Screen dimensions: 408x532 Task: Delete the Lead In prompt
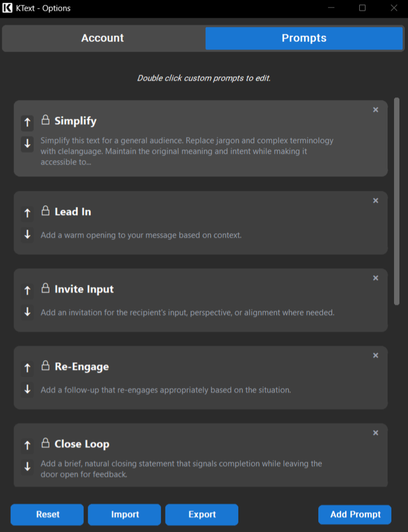click(x=375, y=200)
